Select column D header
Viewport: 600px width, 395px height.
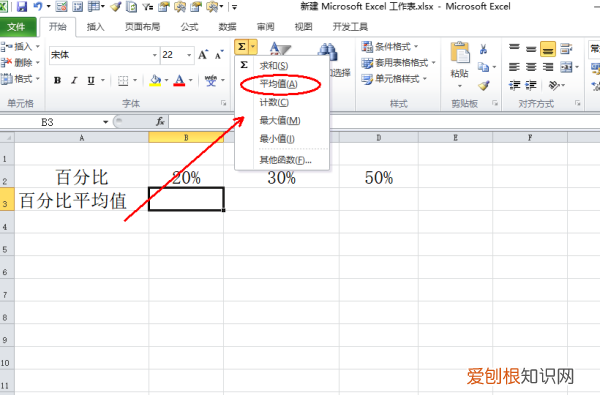click(378, 137)
